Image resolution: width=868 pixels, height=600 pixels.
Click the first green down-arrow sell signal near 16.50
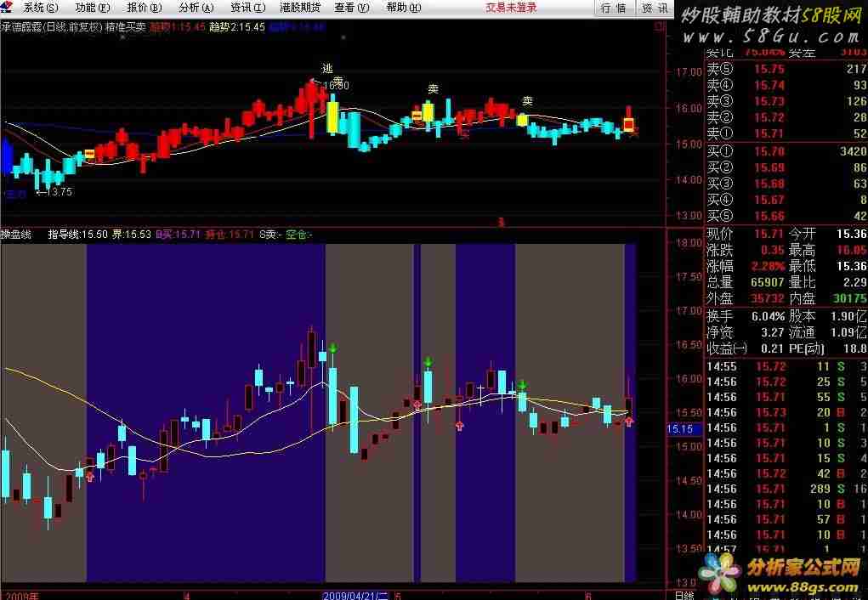(332, 348)
